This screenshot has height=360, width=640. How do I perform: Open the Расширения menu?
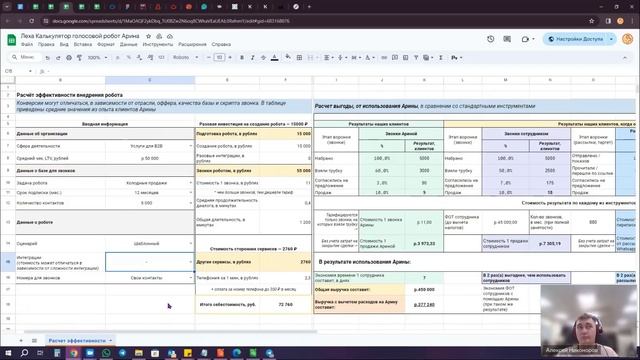pyautogui.click(x=192, y=44)
